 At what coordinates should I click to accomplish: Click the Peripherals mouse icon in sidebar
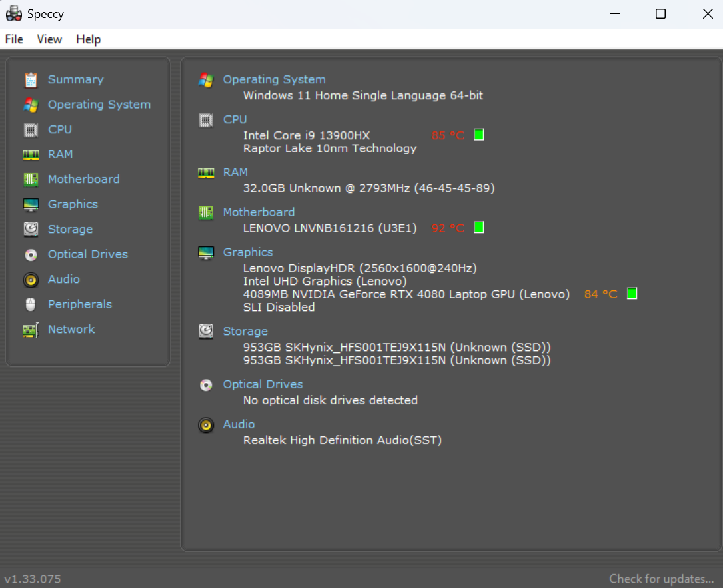pyautogui.click(x=31, y=304)
